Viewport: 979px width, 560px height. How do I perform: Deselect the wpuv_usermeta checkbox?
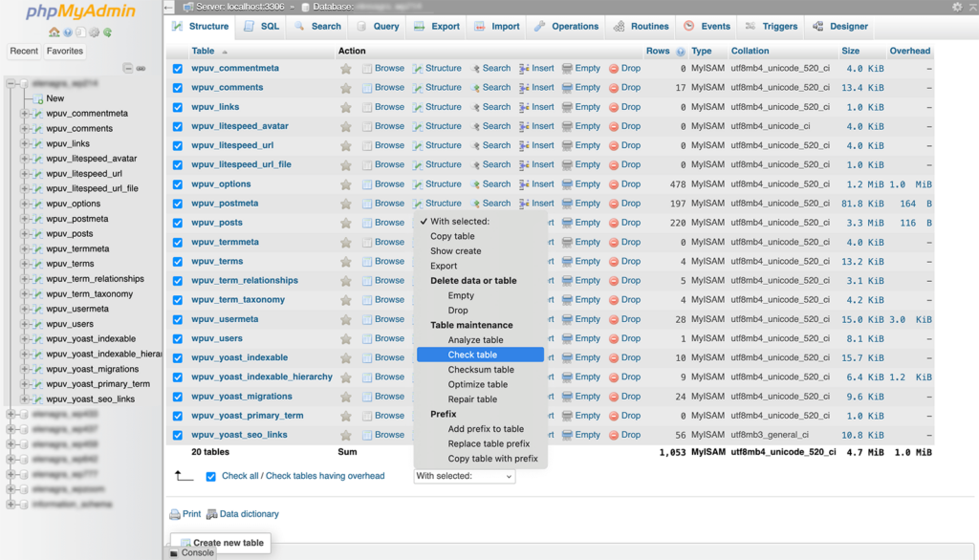pos(178,319)
